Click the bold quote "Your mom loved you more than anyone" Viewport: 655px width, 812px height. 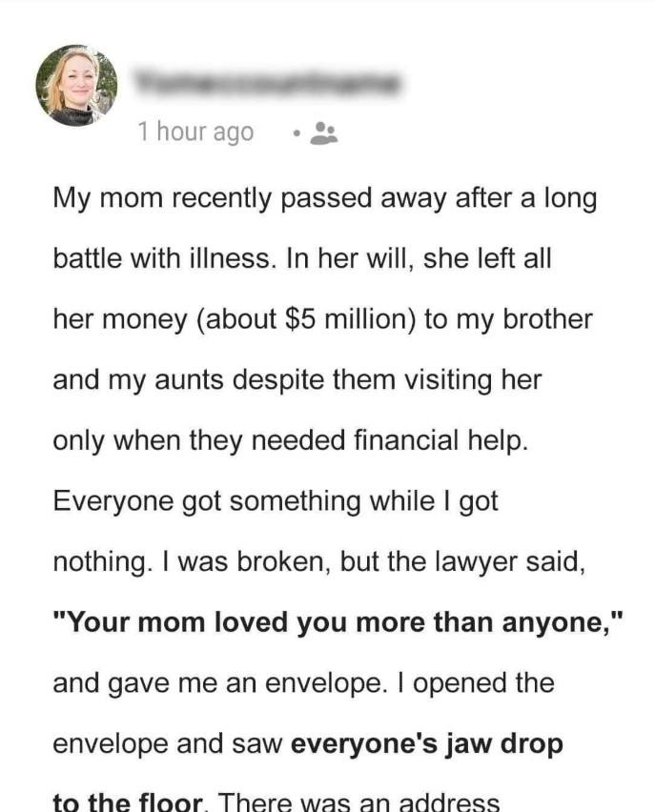[x=338, y=622]
